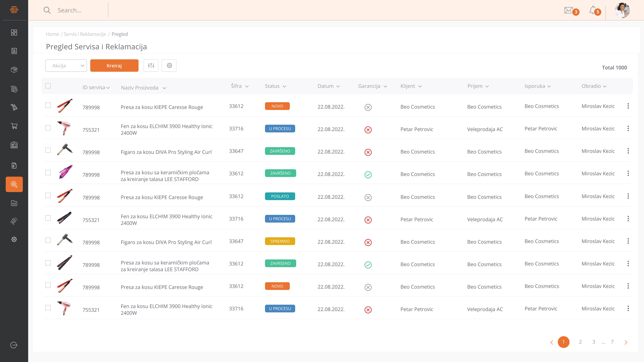Open the table settings gear button
644x362 pixels.
coord(169,65)
